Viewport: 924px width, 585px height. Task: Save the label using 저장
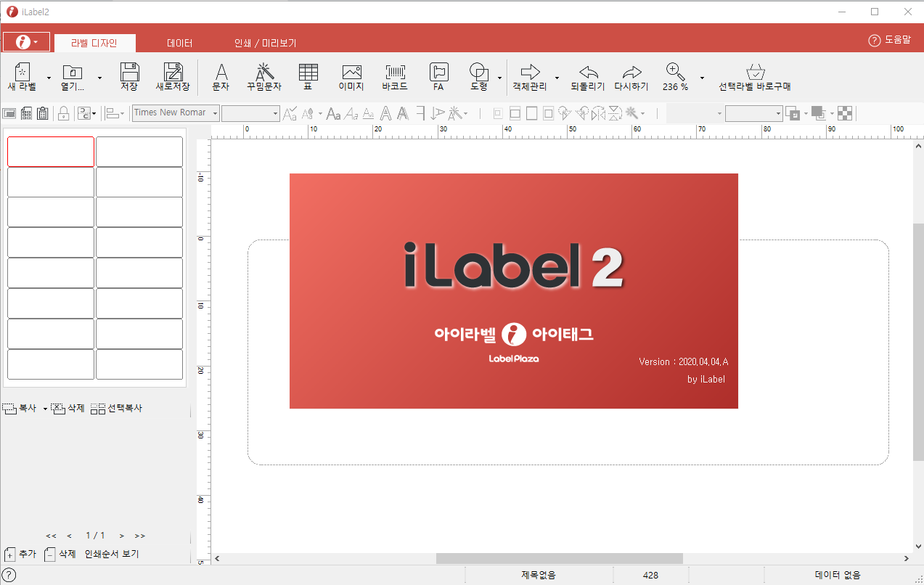pyautogui.click(x=129, y=78)
